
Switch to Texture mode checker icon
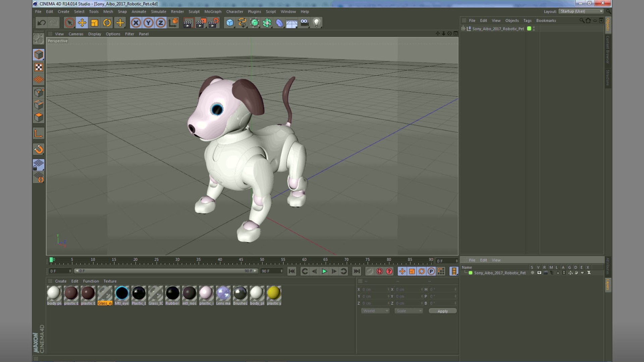click(x=39, y=67)
